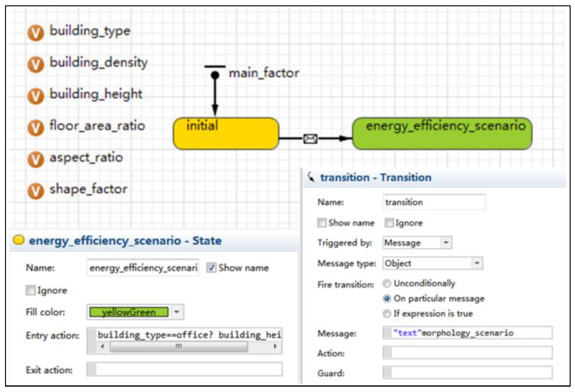The height and width of the screenshot is (392, 575).
Task: Select the aspect_ratio variable icon
Action: 35,160
